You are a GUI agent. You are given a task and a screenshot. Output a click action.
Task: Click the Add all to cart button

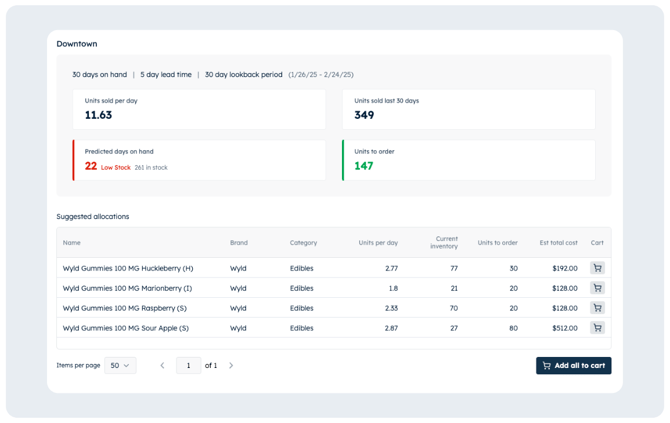(573, 366)
